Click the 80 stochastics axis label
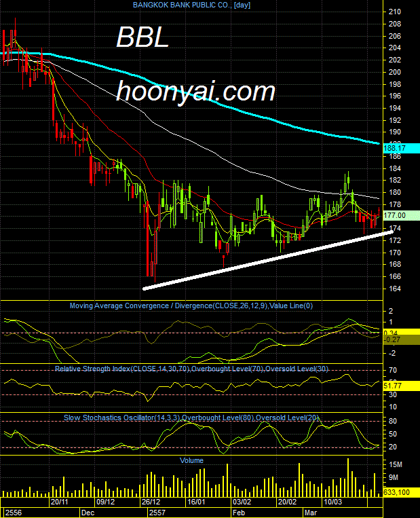Screen dimensions: 420x518 click(393, 422)
